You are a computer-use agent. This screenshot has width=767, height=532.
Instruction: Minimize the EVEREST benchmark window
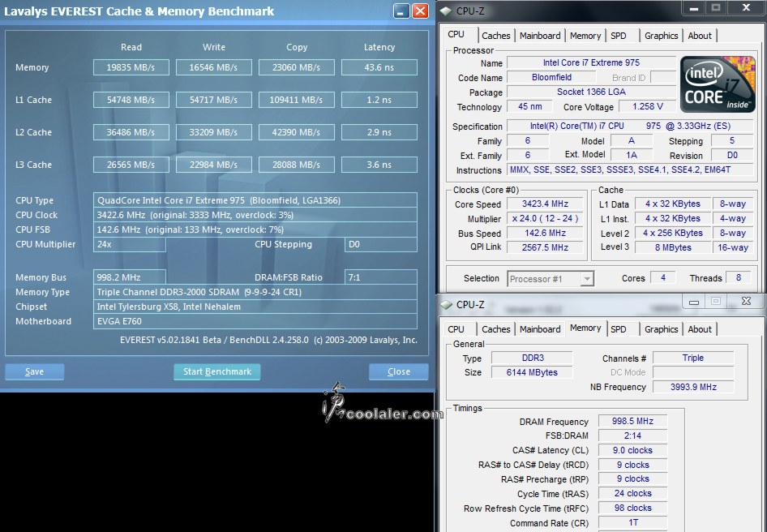coord(401,11)
